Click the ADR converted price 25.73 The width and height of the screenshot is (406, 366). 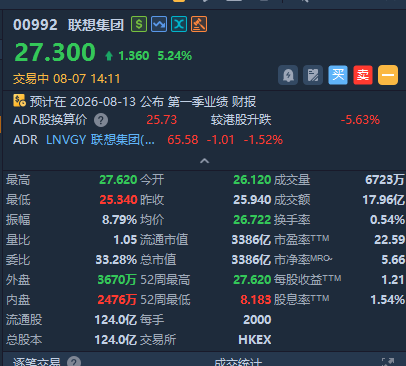click(162, 120)
